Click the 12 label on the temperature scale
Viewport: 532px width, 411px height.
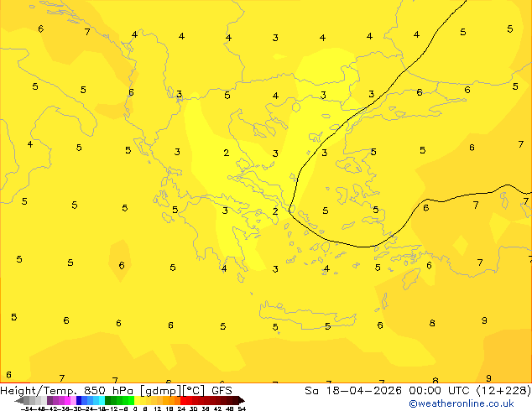tap(158, 408)
